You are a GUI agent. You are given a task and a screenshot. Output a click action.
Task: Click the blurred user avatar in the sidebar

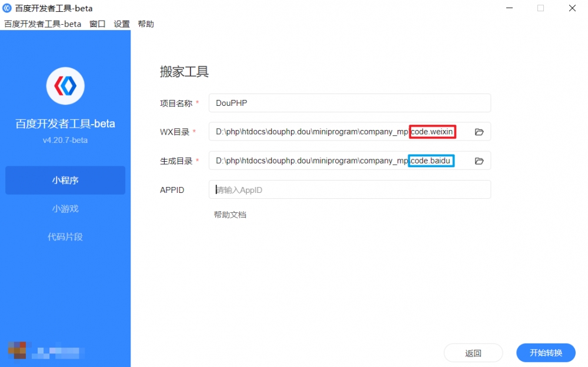pos(17,350)
